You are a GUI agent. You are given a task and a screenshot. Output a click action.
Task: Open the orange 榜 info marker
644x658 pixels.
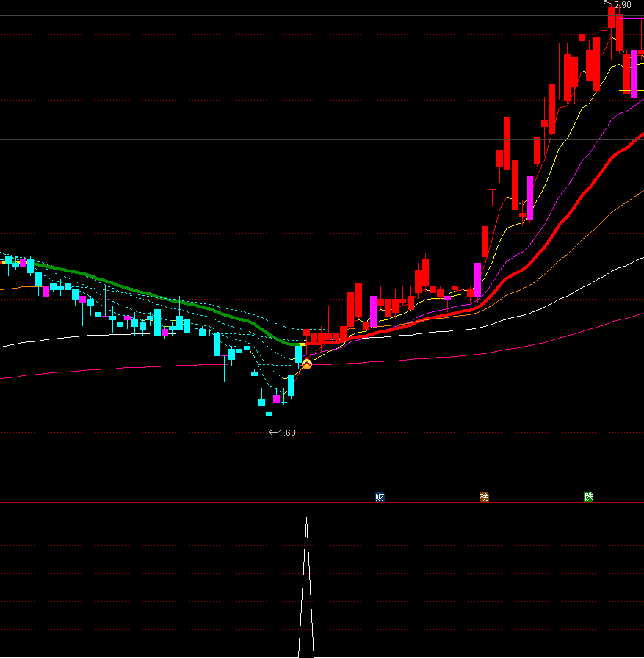tap(484, 497)
